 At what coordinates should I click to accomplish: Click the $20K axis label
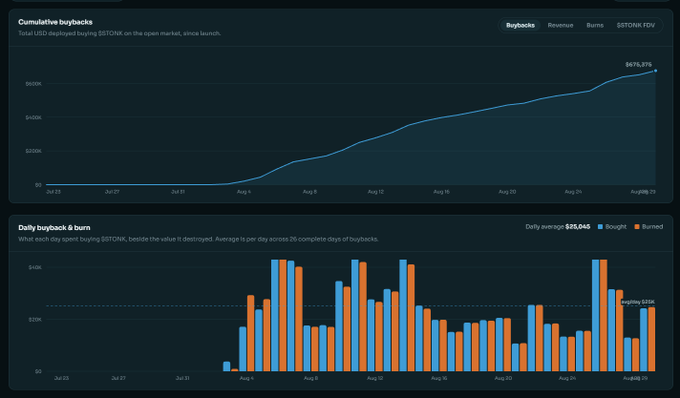[35, 320]
